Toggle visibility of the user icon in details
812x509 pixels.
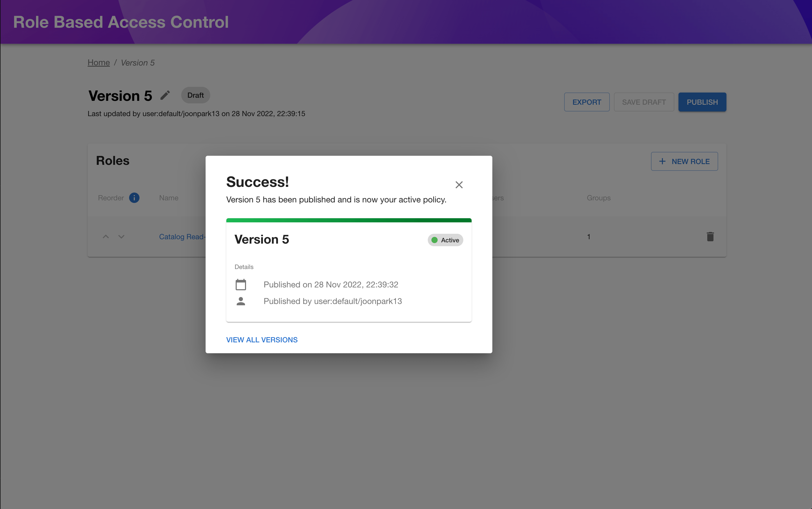point(240,301)
